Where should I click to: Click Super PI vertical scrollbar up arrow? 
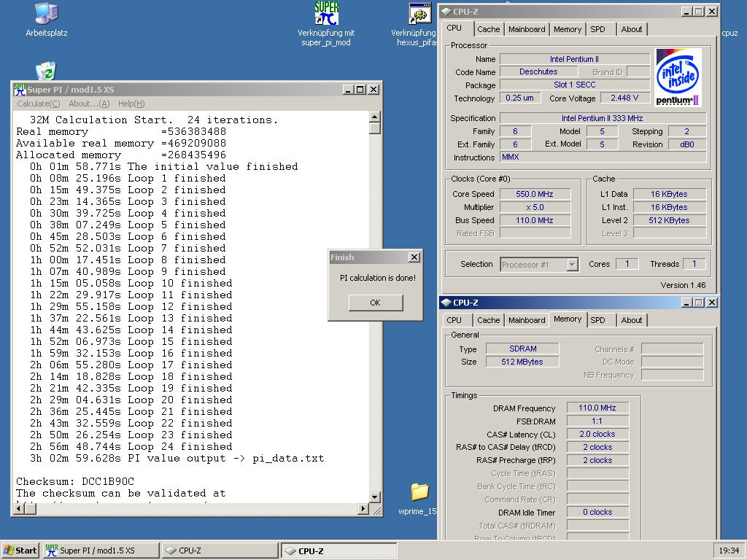tap(375, 117)
